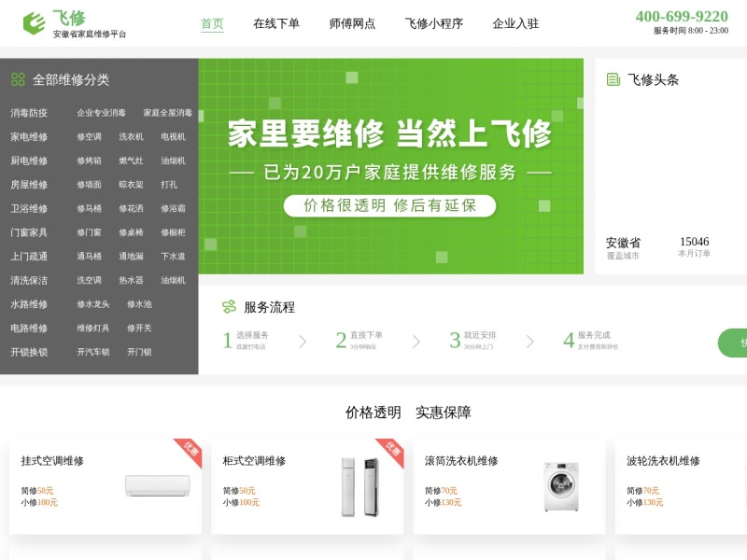
Task: Choose 通马桶 link
Action: tap(89, 256)
